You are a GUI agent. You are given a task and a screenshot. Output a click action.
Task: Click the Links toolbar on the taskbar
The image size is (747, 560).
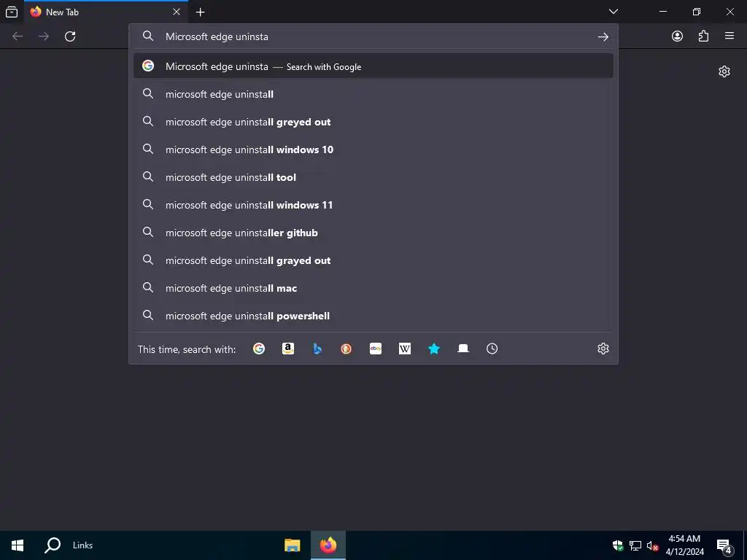click(x=83, y=545)
